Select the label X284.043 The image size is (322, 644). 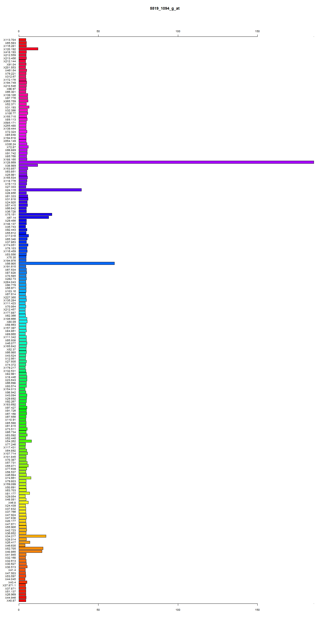point(10,282)
